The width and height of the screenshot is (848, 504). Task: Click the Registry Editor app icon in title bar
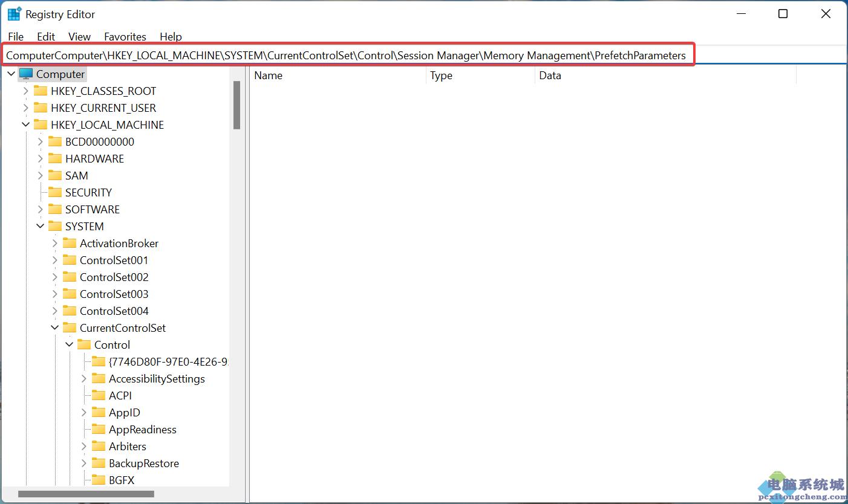pos(14,14)
